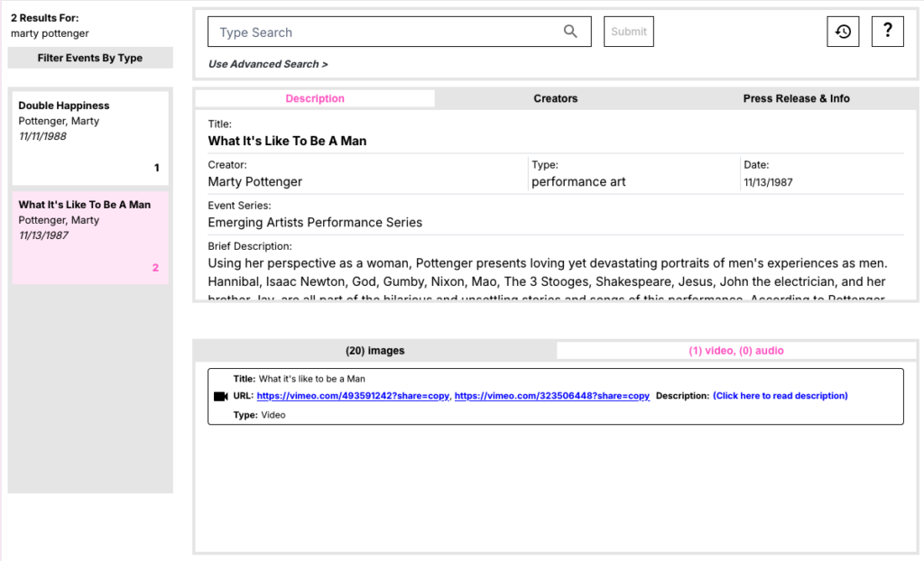Click here to read description link
The height and width of the screenshot is (561, 924).
tap(780, 396)
